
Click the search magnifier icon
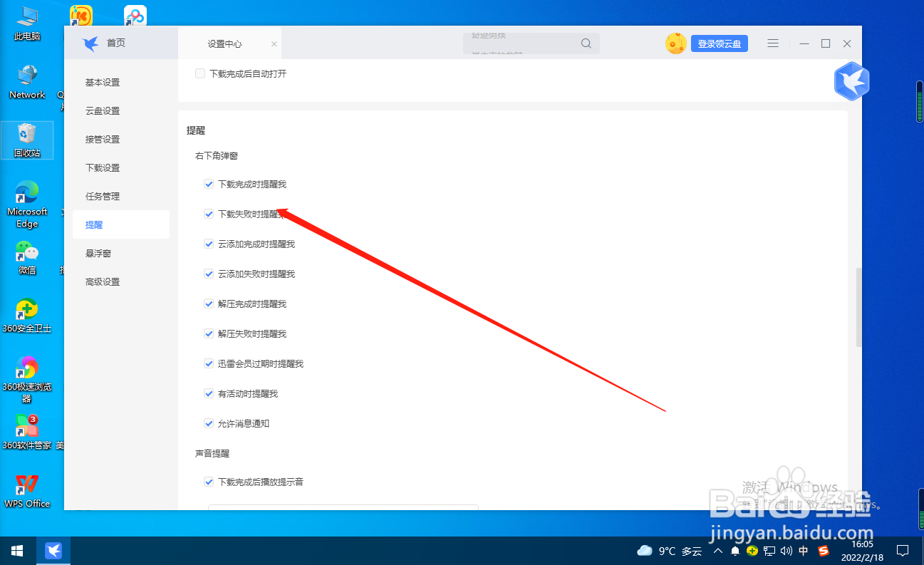click(586, 43)
